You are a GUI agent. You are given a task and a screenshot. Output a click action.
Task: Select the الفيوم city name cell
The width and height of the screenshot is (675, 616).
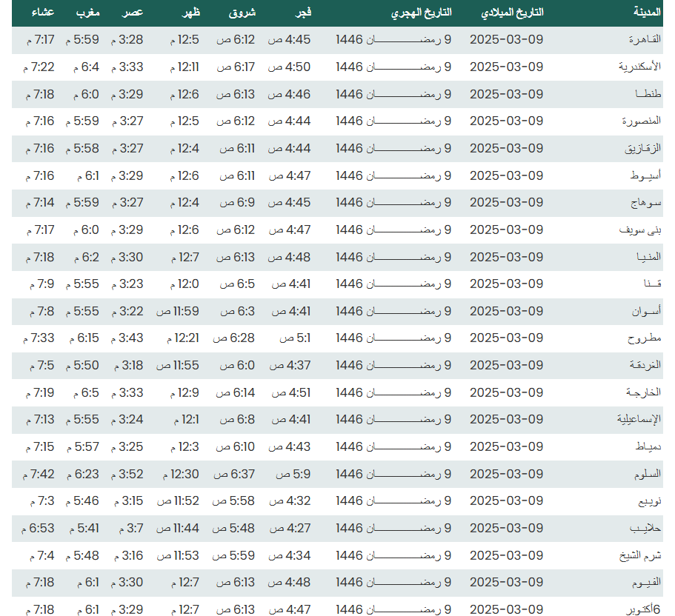tap(647, 583)
